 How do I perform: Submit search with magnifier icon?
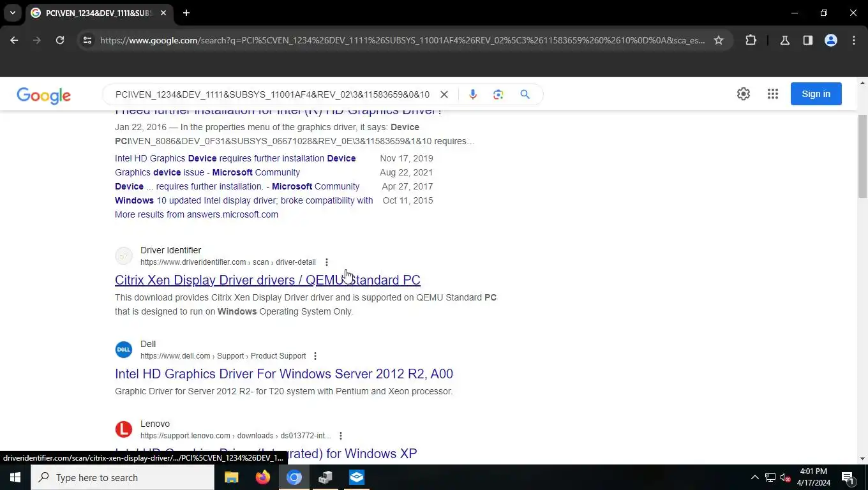pyautogui.click(x=525, y=94)
